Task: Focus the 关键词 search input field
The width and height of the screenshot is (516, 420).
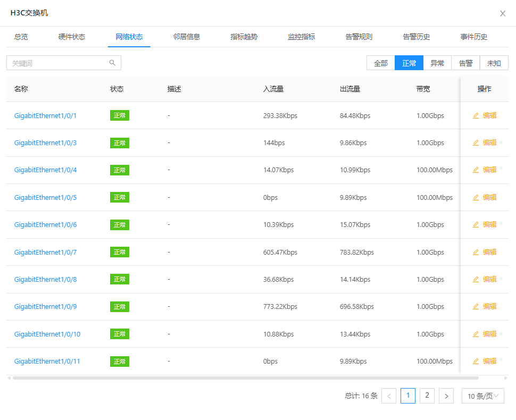Action: point(59,63)
